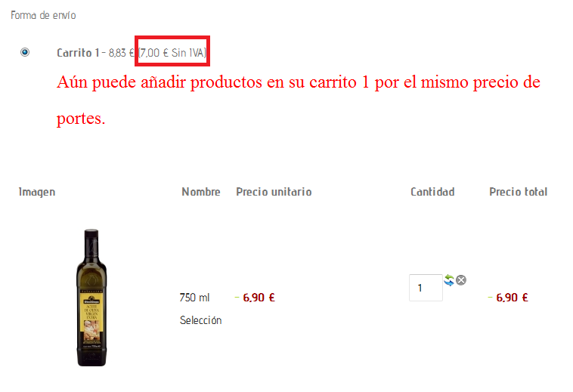The height and width of the screenshot is (392, 573).
Task: Remove product with the gray X icon
Action: tap(461, 280)
